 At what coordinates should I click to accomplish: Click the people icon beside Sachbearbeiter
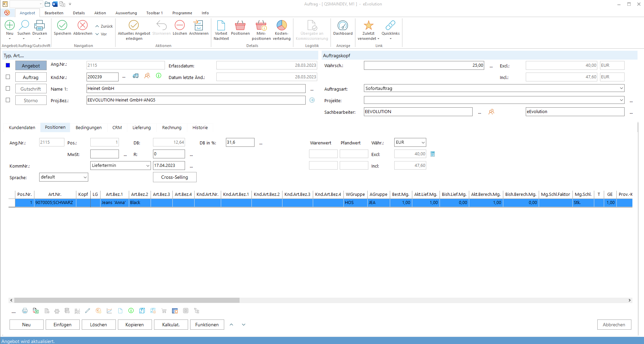[x=491, y=112]
